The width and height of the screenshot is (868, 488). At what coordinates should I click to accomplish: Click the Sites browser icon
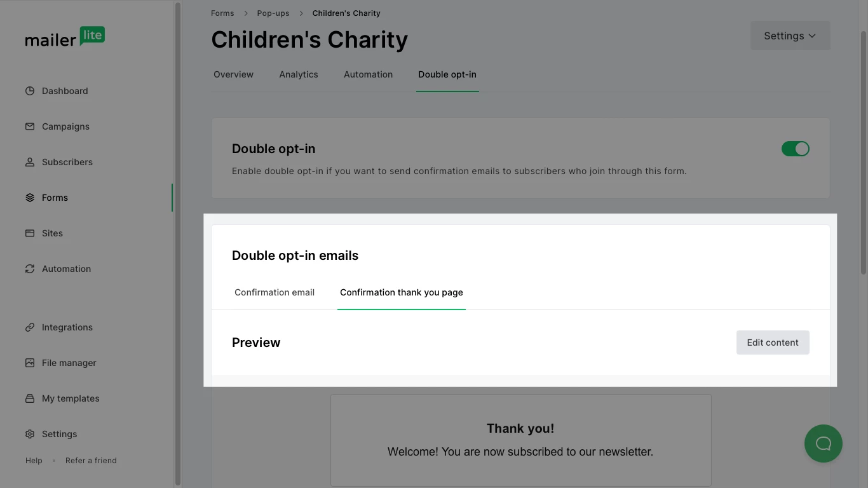(30, 233)
